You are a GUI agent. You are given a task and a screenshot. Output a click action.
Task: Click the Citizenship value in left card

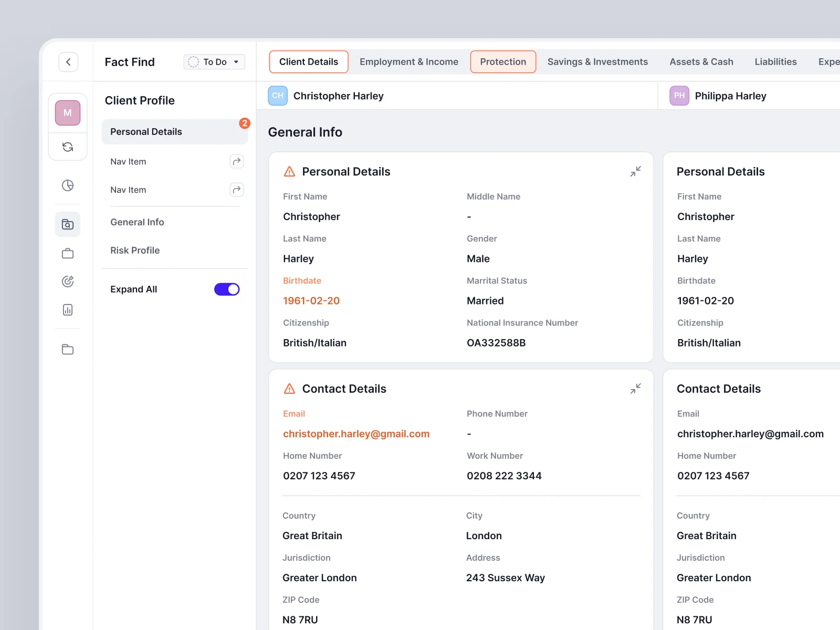(314, 343)
